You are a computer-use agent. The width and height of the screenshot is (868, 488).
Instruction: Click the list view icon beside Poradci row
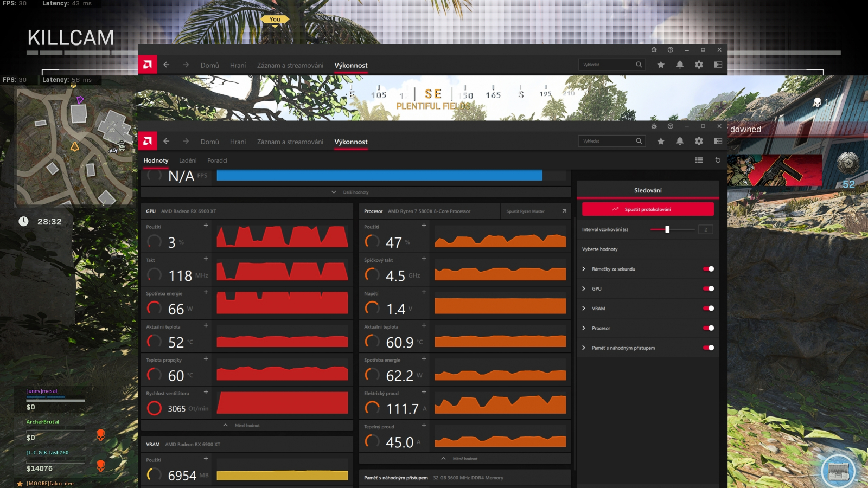699,160
